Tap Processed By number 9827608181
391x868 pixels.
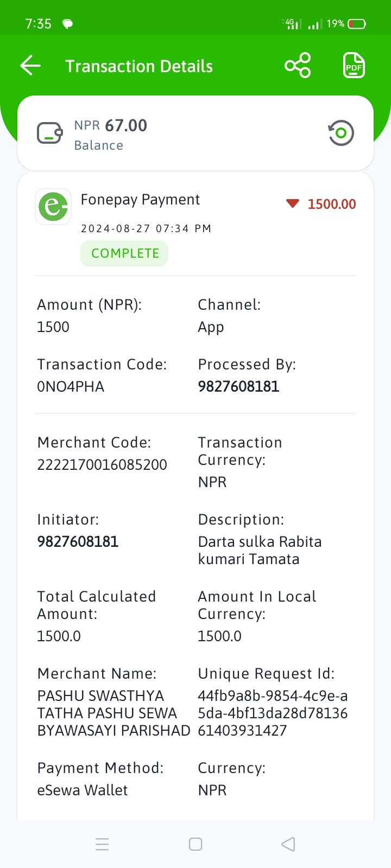(x=238, y=386)
